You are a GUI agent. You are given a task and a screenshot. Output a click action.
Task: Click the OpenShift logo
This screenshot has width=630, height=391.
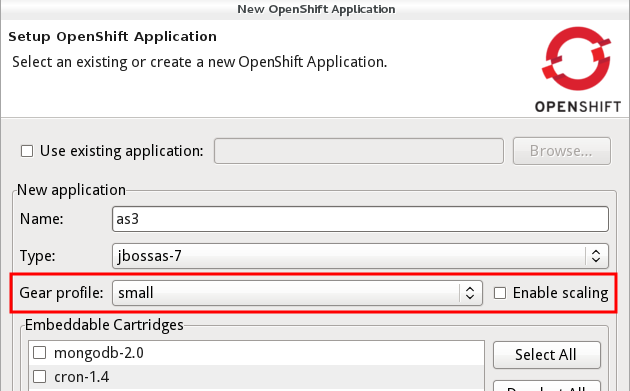click(x=577, y=70)
